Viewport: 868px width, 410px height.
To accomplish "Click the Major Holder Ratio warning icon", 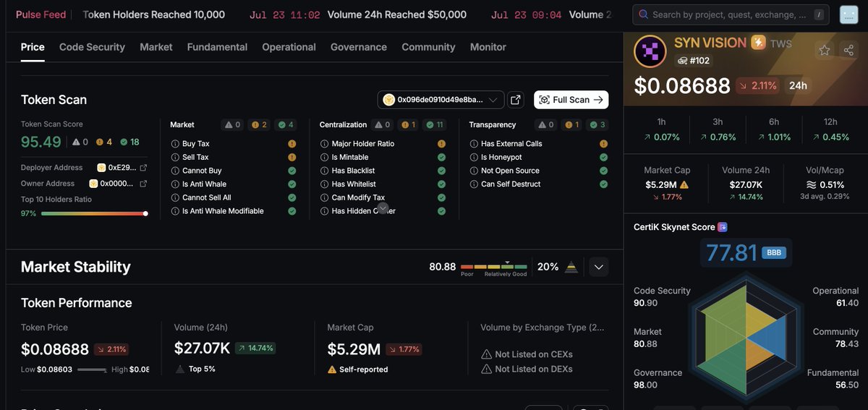I will (441, 144).
